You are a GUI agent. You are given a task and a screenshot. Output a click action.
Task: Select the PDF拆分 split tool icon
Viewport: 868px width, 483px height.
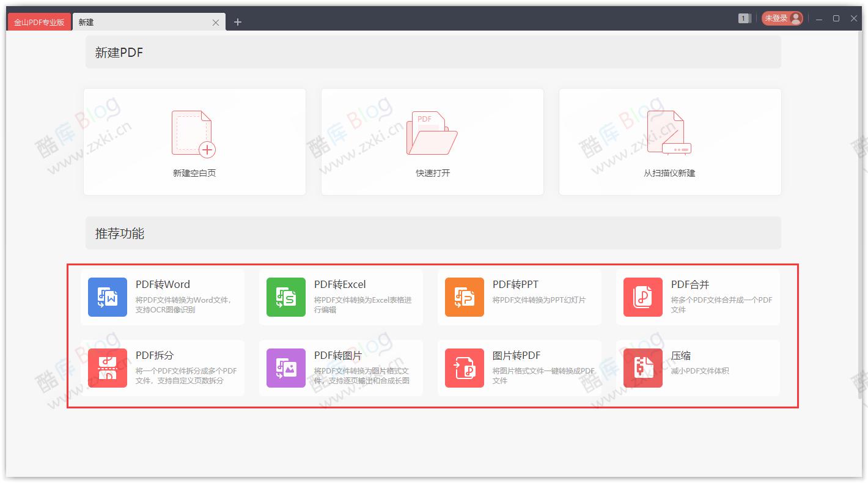point(107,368)
